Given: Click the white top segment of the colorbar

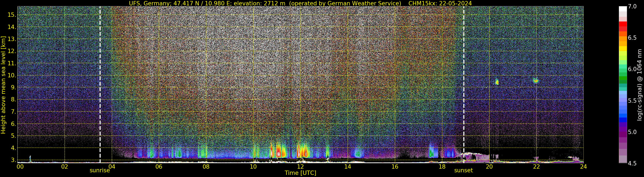Looking at the screenshot, I should click(x=623, y=9).
